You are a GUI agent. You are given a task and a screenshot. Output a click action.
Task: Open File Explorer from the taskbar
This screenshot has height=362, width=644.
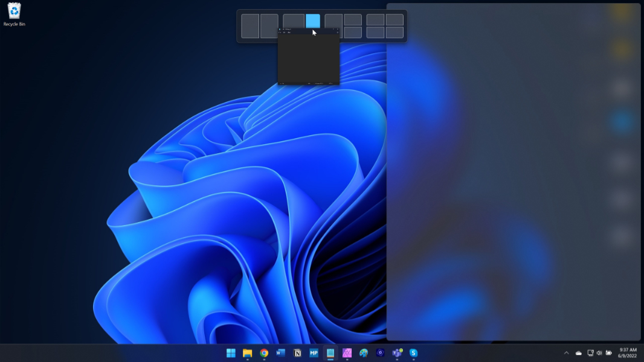click(x=247, y=353)
